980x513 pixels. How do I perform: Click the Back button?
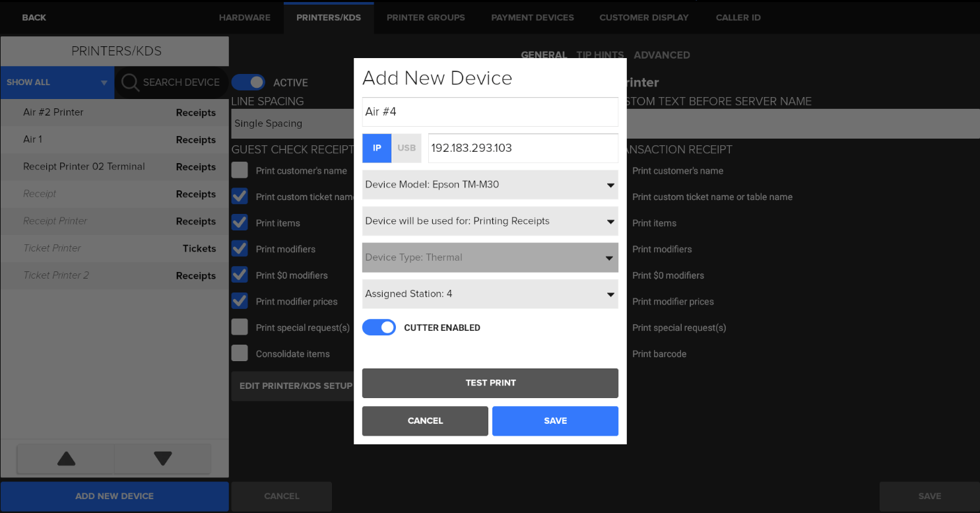(x=34, y=18)
